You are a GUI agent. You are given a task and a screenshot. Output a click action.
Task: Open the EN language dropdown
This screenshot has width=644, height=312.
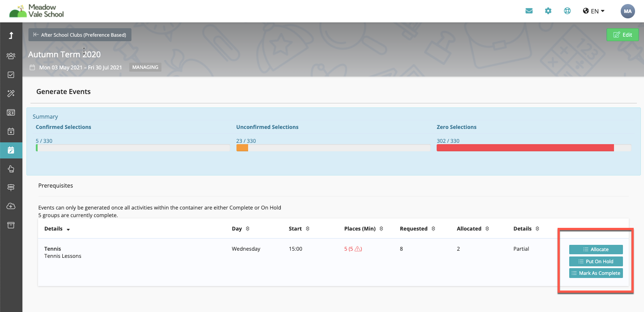click(594, 11)
